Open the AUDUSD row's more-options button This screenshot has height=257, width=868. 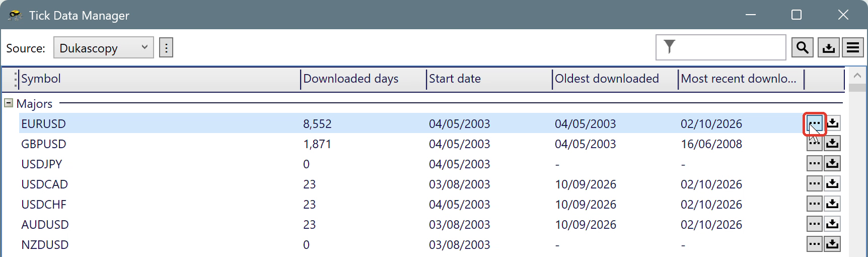(x=814, y=224)
